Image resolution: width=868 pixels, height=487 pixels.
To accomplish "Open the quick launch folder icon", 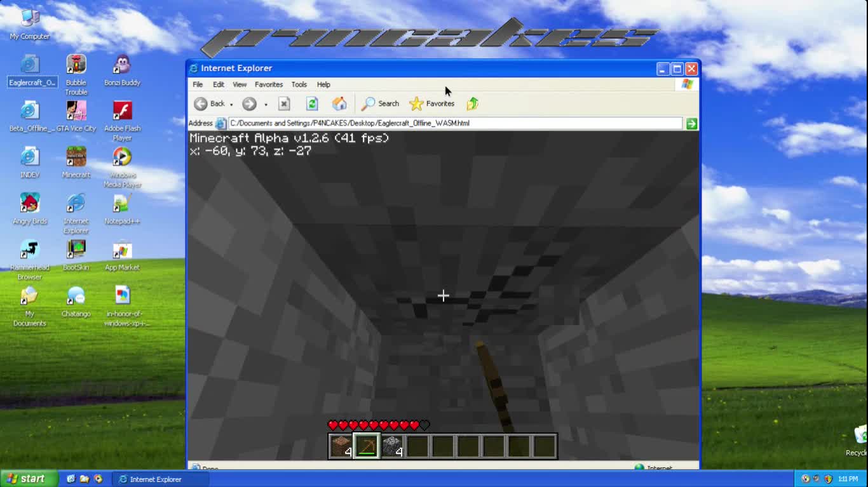I will pos(85,479).
